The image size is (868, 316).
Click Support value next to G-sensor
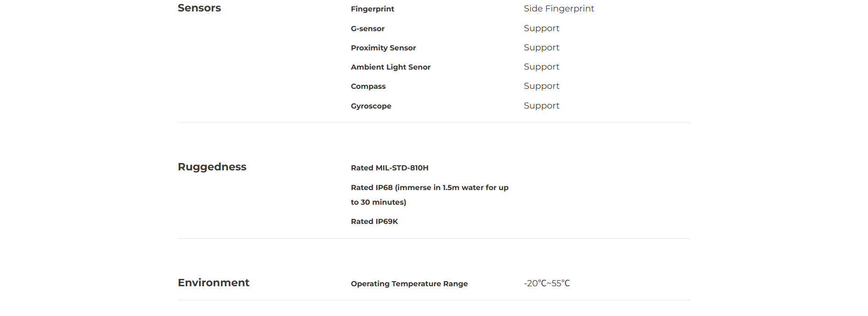coord(541,28)
